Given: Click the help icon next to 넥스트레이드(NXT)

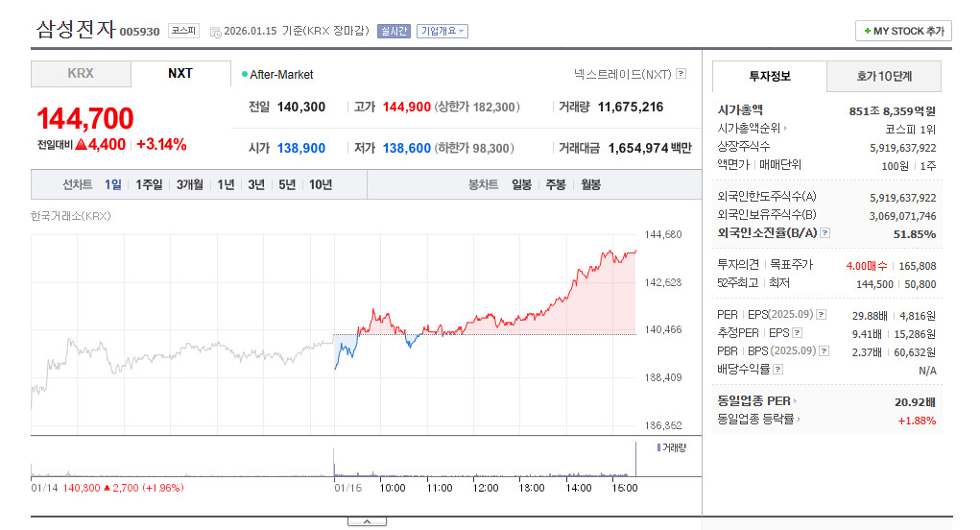Looking at the screenshot, I should tap(681, 74).
